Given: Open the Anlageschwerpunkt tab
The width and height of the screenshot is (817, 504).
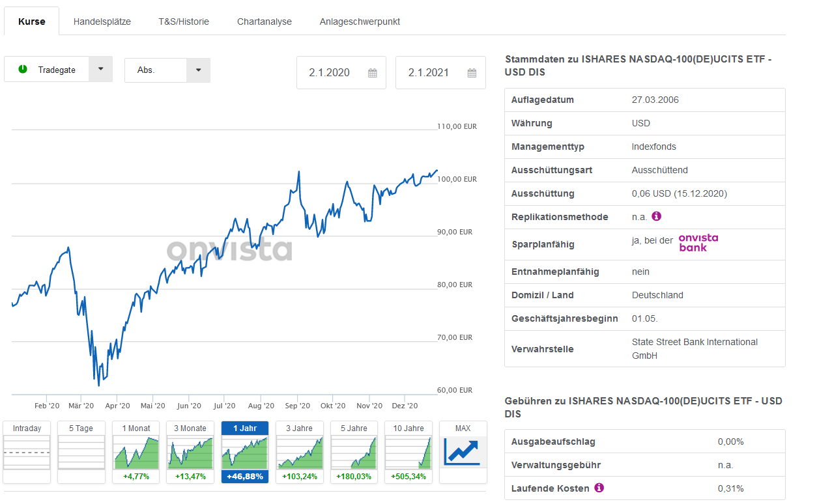Looking at the screenshot, I should tap(360, 21).
